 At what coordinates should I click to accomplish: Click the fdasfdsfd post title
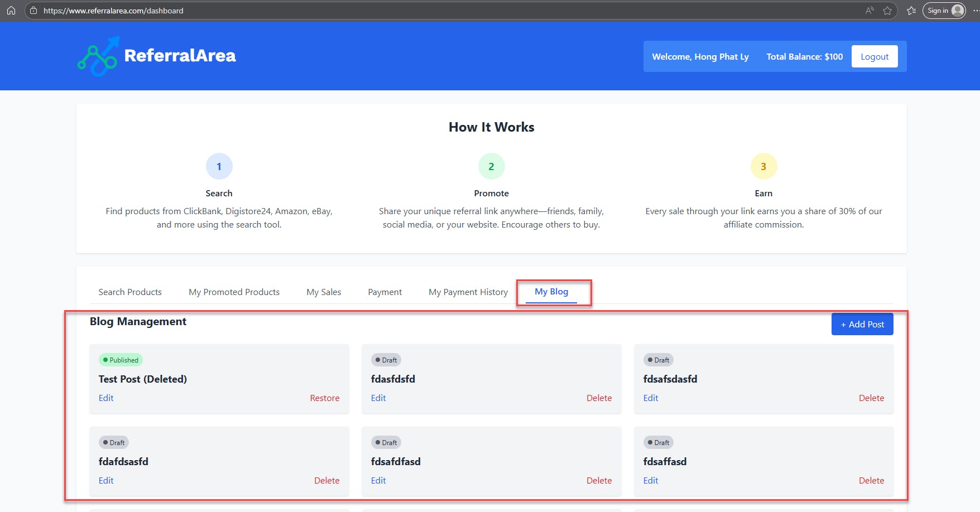pyautogui.click(x=393, y=379)
